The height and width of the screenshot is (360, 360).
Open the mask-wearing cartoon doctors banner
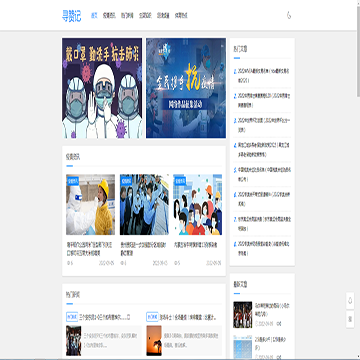[102, 88]
